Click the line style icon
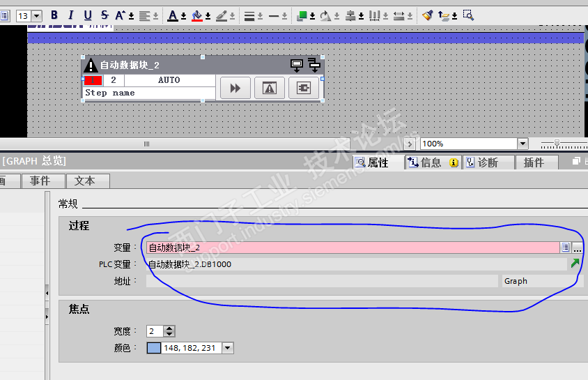 point(274,16)
